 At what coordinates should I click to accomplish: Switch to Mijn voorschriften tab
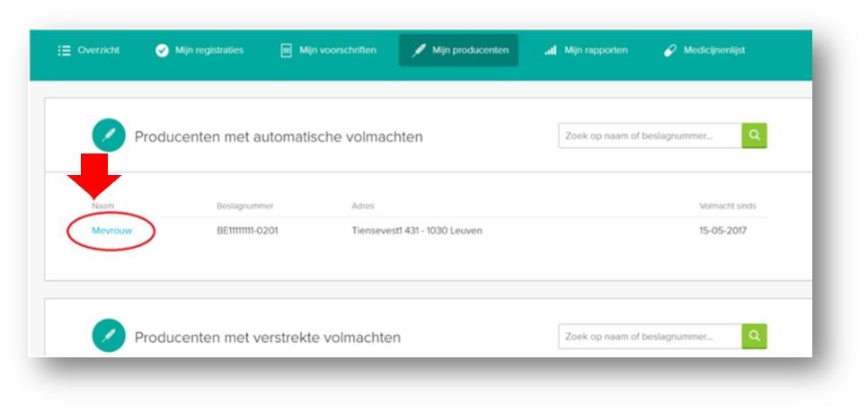[x=328, y=50]
